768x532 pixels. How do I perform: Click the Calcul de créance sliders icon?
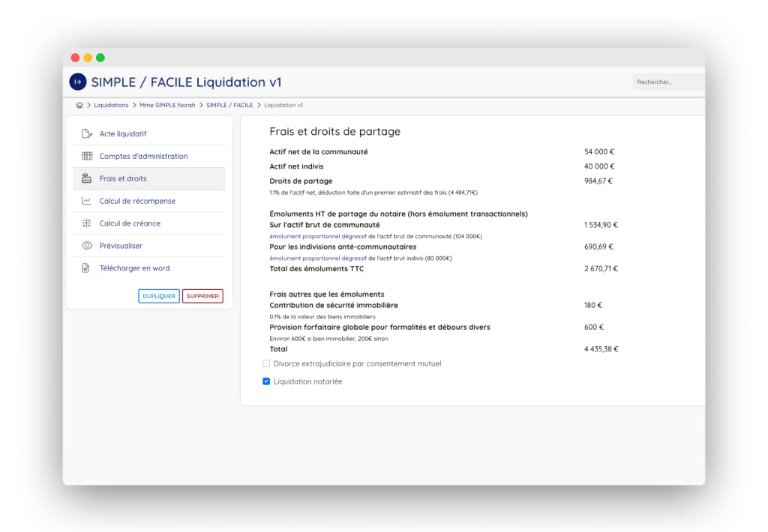(87, 223)
